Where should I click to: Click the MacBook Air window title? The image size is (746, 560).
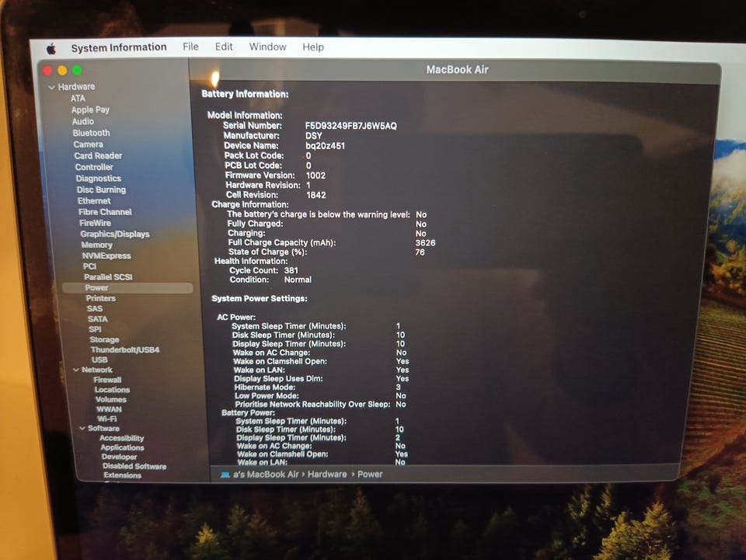(x=457, y=70)
